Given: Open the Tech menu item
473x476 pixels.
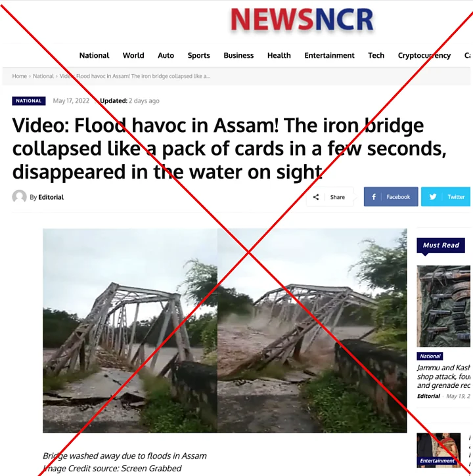Looking at the screenshot, I should click(376, 55).
